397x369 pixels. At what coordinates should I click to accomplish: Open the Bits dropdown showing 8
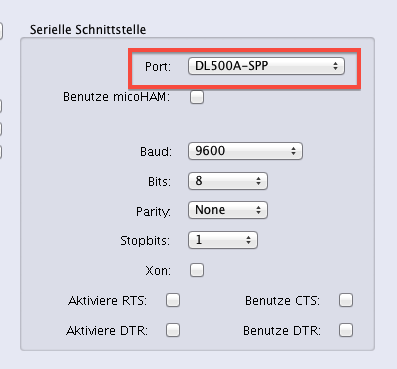(x=228, y=181)
